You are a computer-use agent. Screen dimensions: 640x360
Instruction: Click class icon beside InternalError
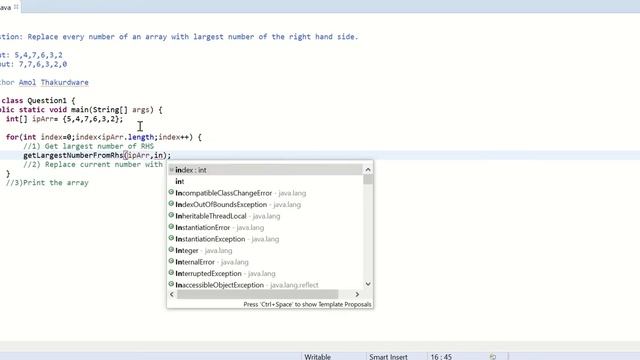tap(171, 261)
